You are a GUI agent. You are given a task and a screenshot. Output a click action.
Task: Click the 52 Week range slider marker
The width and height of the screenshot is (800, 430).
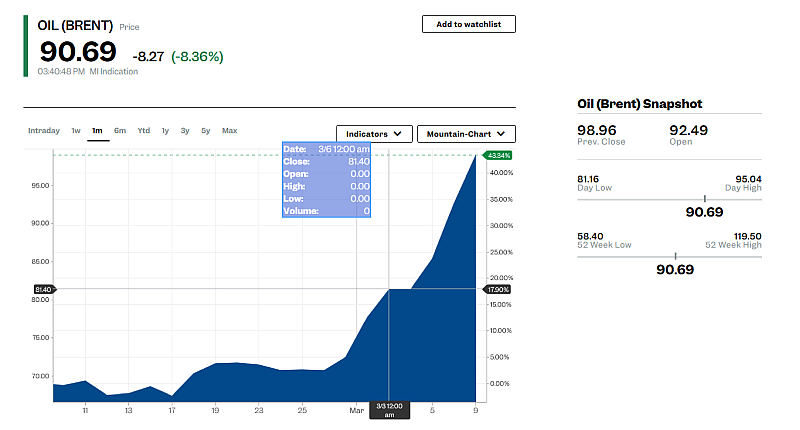(x=676, y=255)
